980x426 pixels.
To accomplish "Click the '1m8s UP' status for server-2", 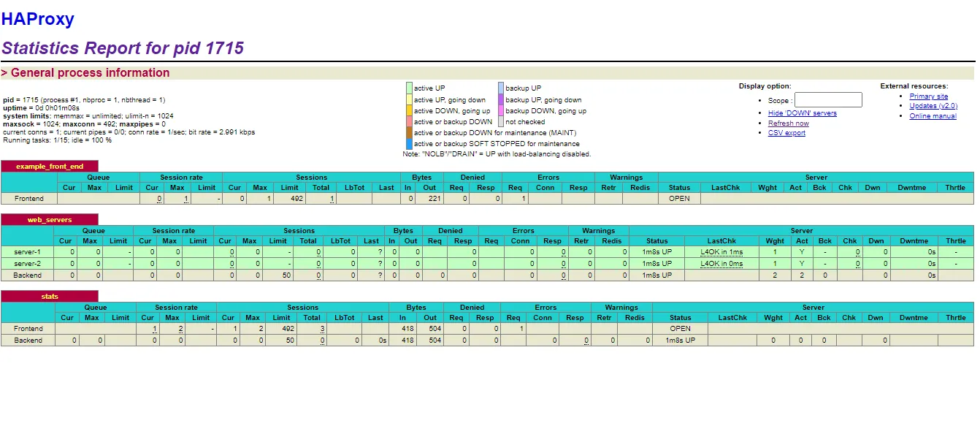I will tap(657, 264).
